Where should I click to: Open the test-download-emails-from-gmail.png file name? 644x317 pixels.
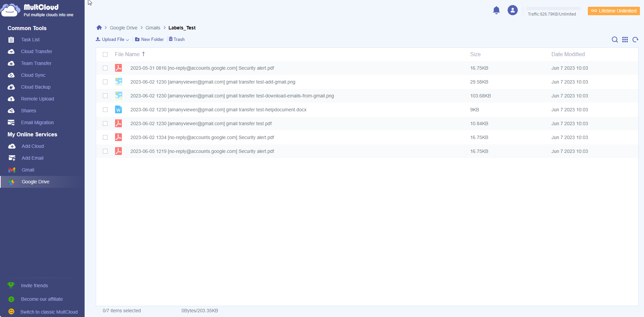pos(232,96)
